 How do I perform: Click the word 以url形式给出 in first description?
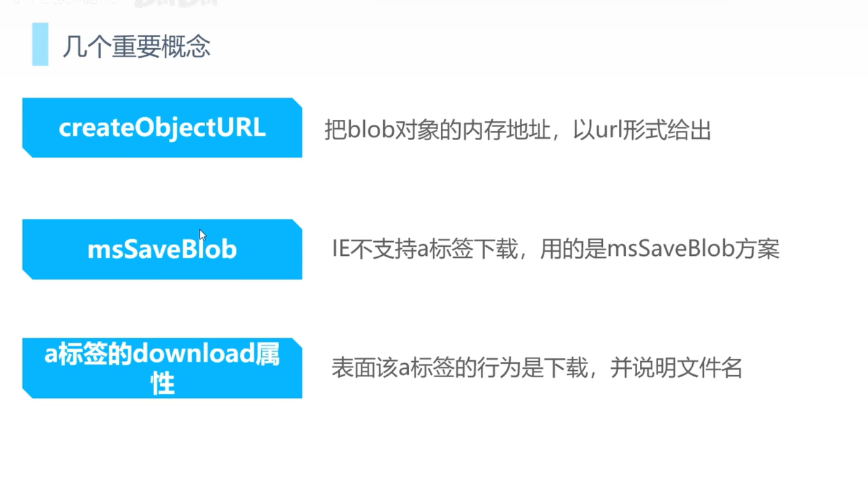point(642,130)
